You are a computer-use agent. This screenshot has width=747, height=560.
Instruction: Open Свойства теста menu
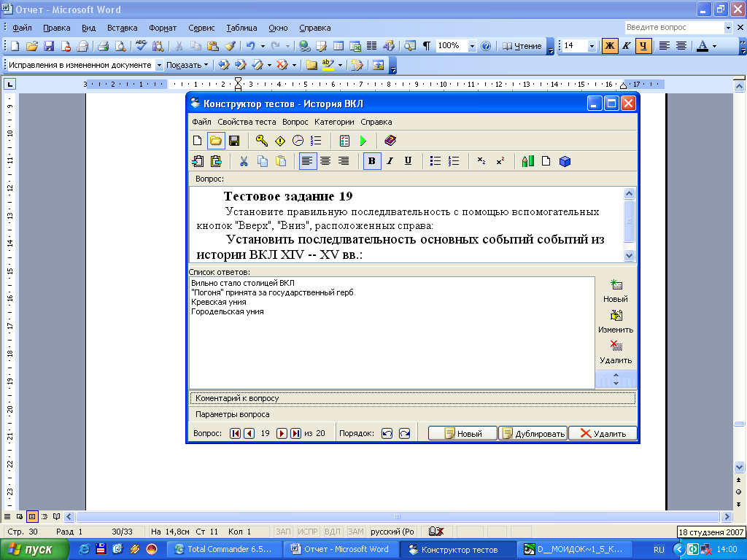click(247, 122)
